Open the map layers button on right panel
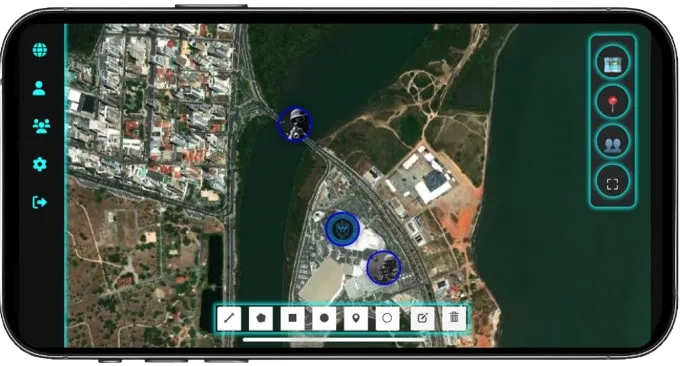This screenshot has width=682, height=366. [612, 63]
